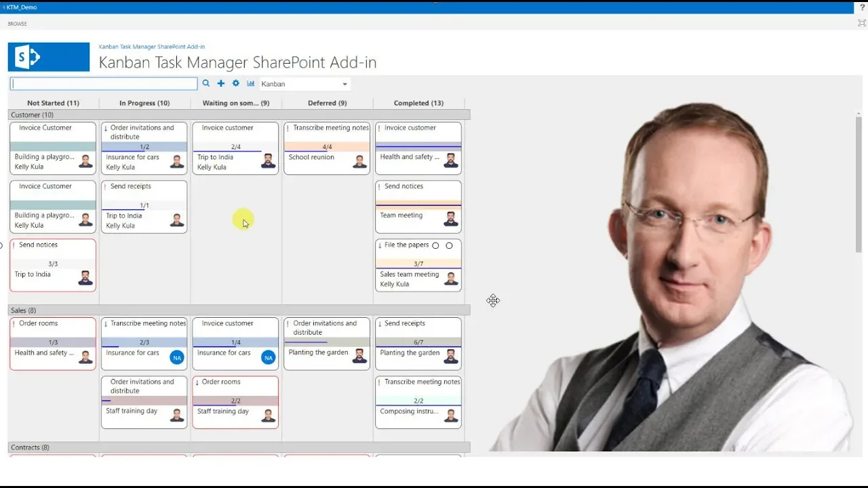
Task: Click the Waiting on som... (9) column header
Action: tap(236, 103)
